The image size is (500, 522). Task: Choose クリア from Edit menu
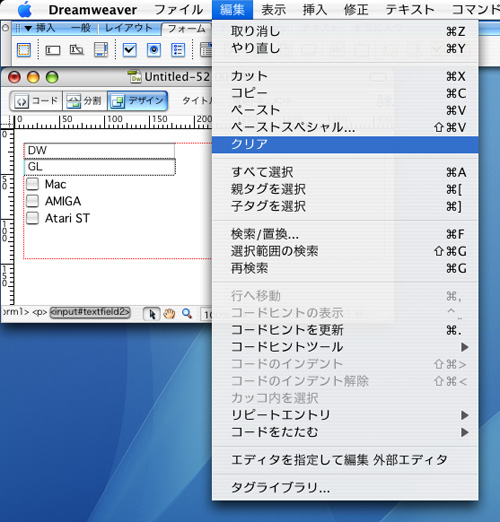coord(345,144)
